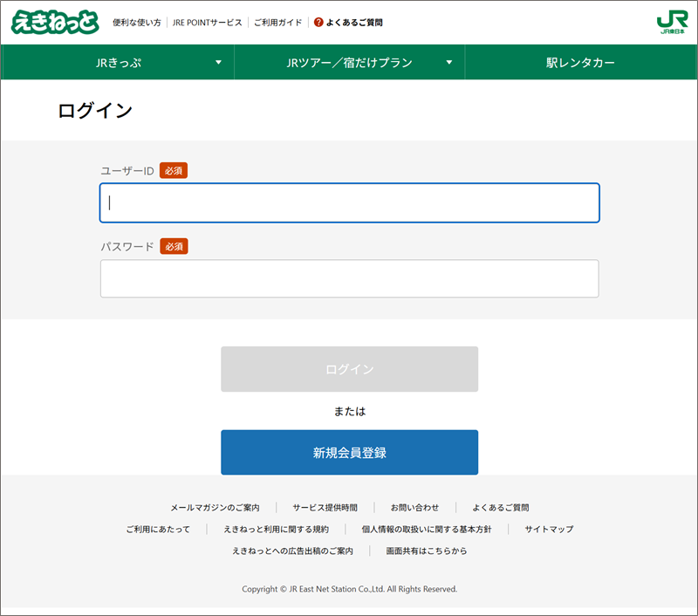Open the 便利な使い方 link
The width and height of the screenshot is (698, 616).
[137, 23]
